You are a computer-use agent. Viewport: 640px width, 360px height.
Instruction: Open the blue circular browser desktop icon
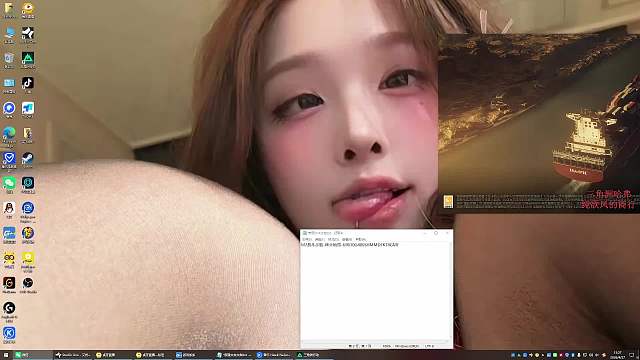(9, 110)
